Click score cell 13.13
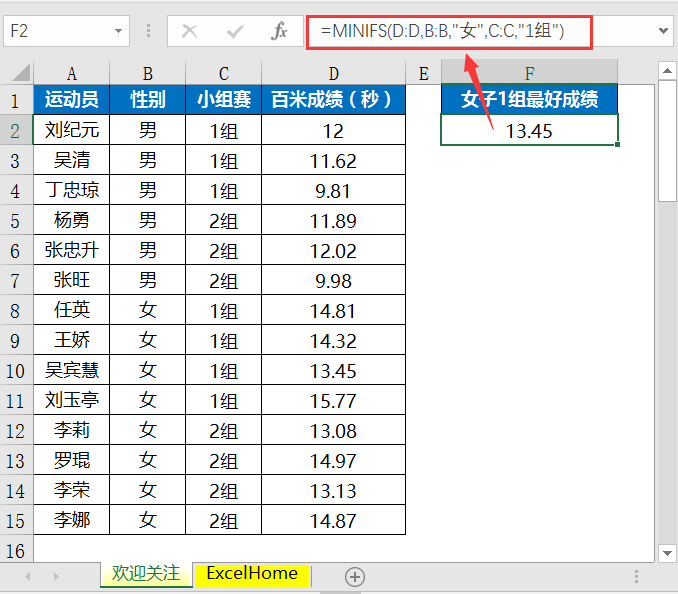The image size is (678, 594). 333,490
